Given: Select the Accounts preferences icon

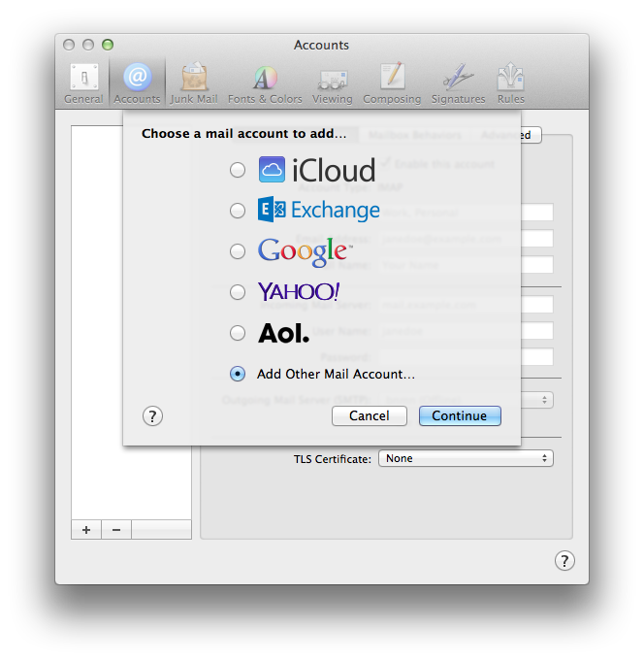Looking at the screenshot, I should pyautogui.click(x=137, y=83).
